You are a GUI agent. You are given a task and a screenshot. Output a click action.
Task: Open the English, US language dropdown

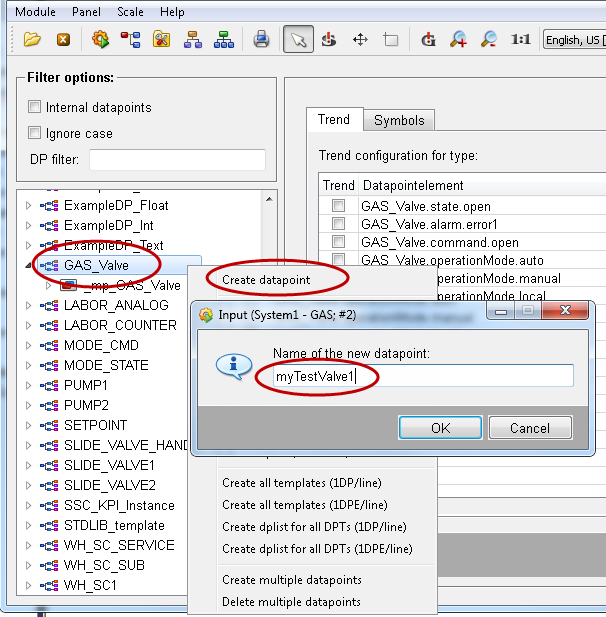pos(573,40)
